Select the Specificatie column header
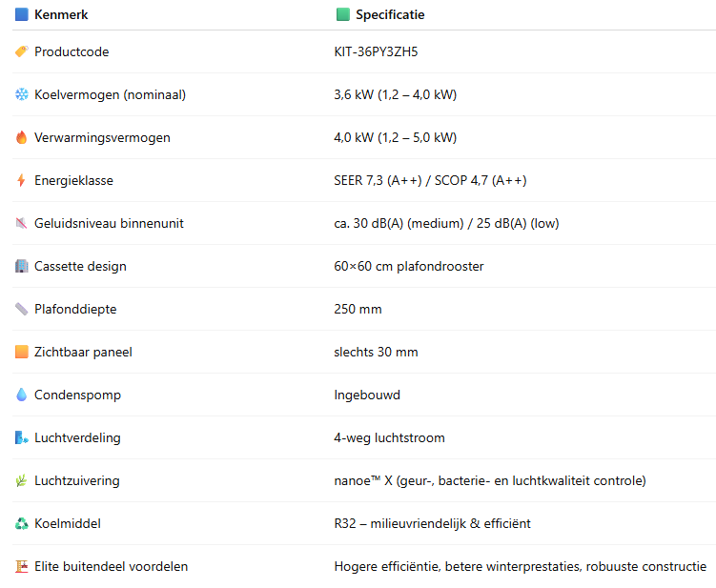The width and height of the screenshot is (716, 588). pyautogui.click(x=391, y=14)
